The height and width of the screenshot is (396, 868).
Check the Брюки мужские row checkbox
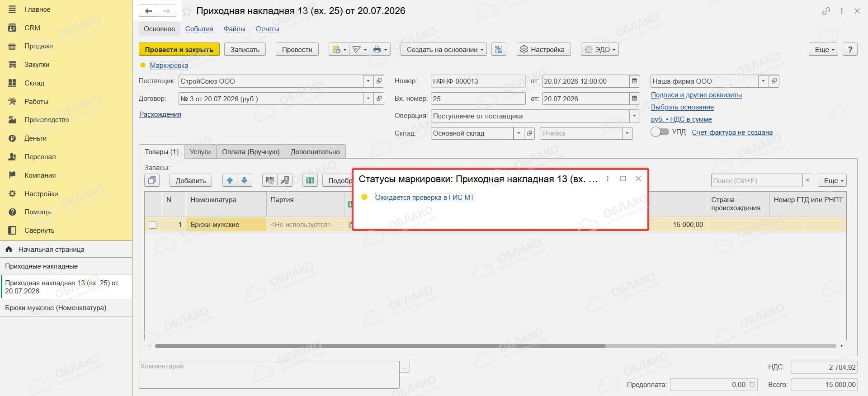click(153, 225)
